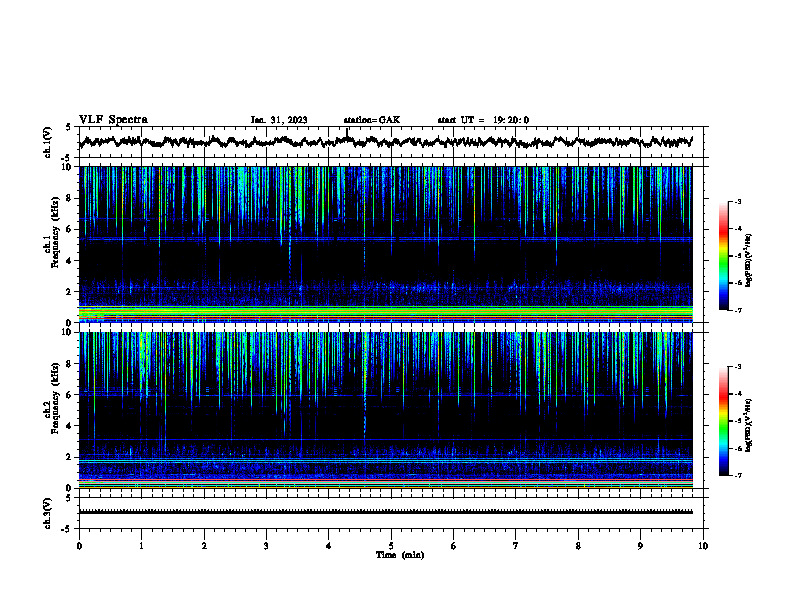
Task: Click the 5 minute tick on time axis
Action: point(391,546)
